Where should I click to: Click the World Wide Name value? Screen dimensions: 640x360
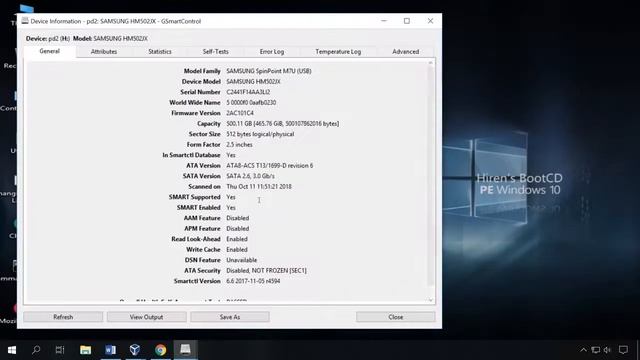(251, 102)
